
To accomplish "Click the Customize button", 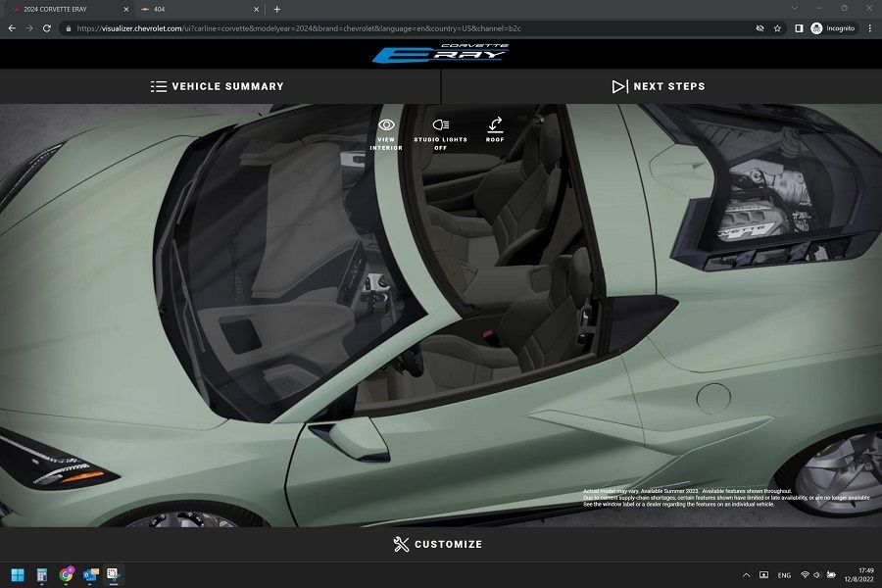I will [x=440, y=544].
